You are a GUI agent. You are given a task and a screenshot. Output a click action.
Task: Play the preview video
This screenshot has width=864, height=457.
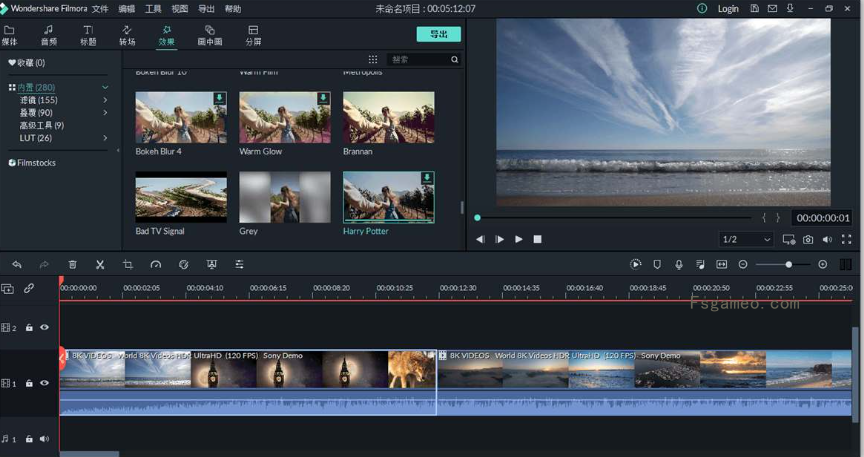(x=519, y=239)
